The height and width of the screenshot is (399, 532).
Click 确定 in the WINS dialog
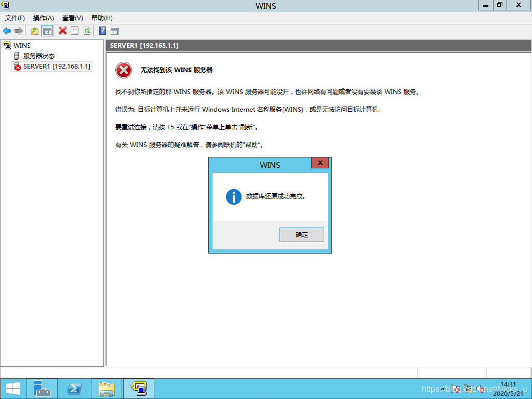tap(302, 235)
